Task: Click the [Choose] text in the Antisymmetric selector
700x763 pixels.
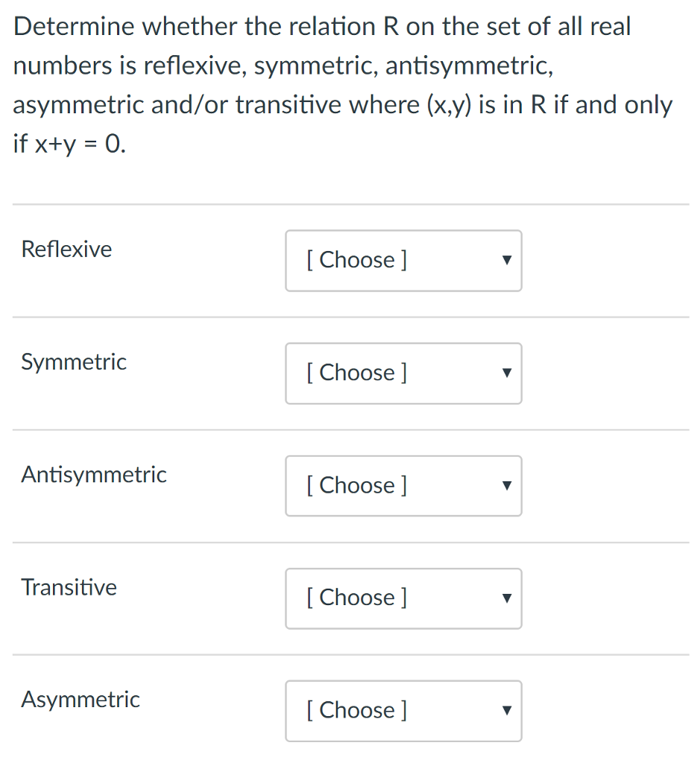Action: click(356, 486)
